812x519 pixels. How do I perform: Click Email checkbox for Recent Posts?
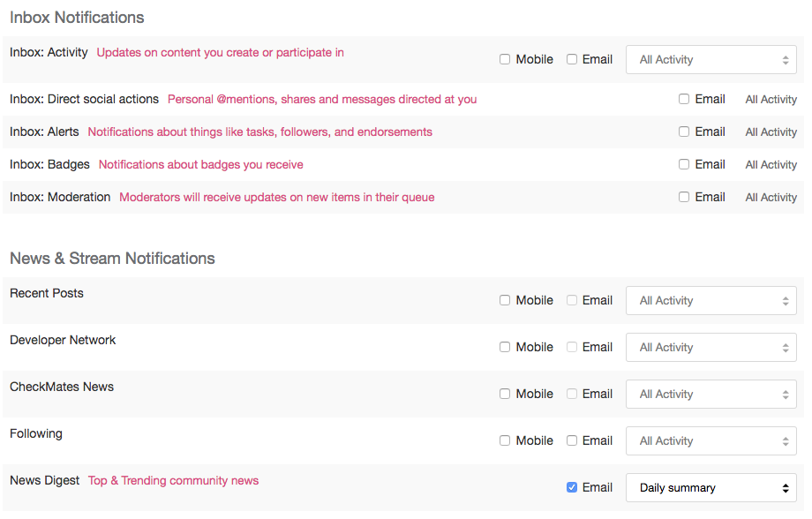pos(572,300)
